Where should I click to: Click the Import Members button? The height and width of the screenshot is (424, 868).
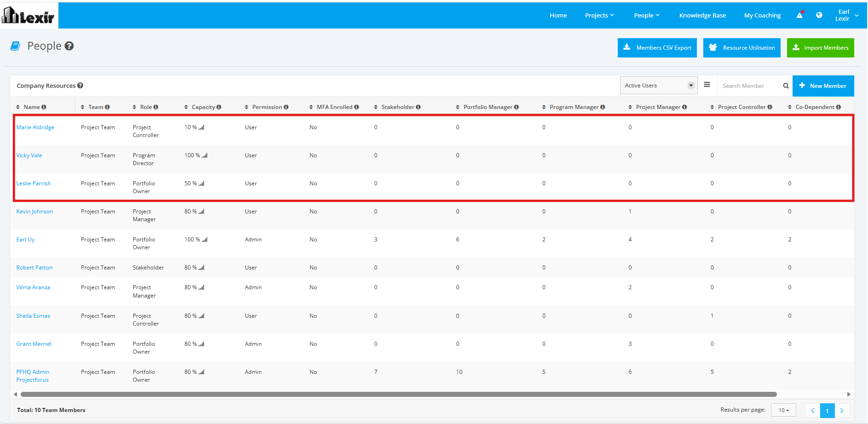(x=820, y=48)
